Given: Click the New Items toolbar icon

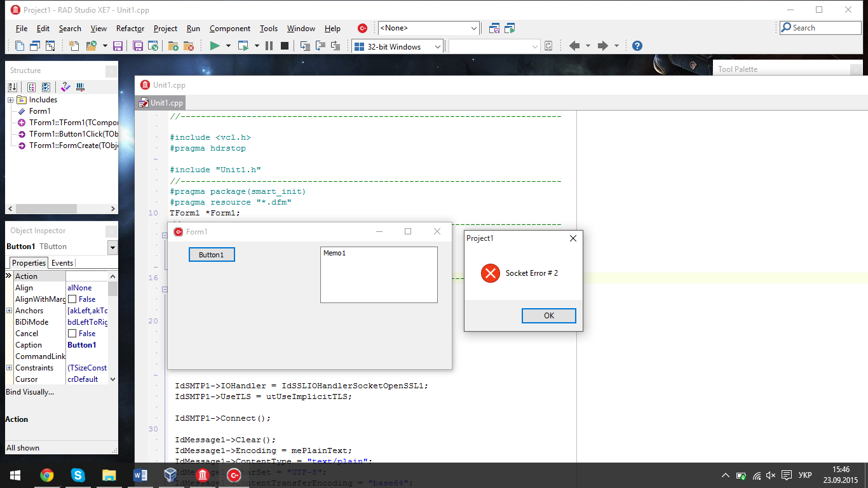Looking at the screenshot, I should pyautogui.click(x=74, y=46).
